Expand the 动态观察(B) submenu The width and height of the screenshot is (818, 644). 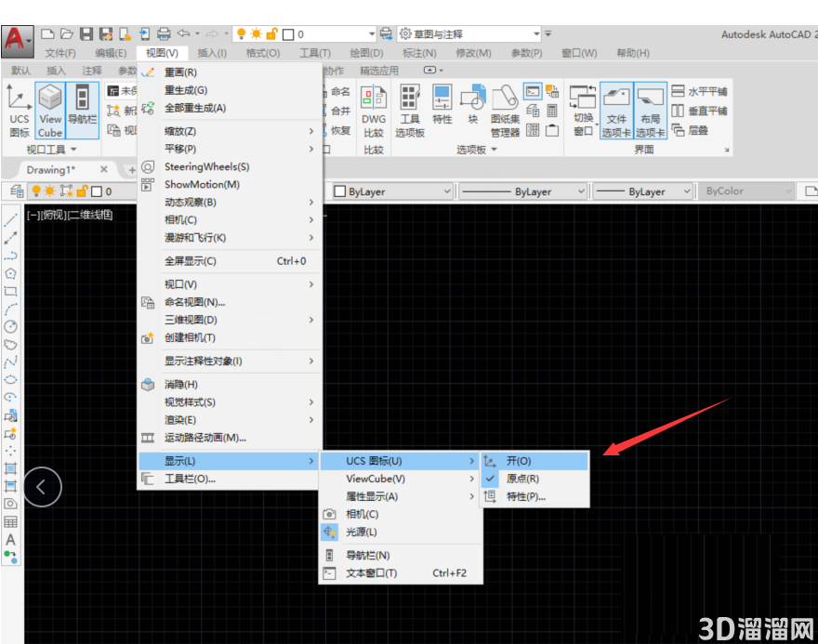230,203
